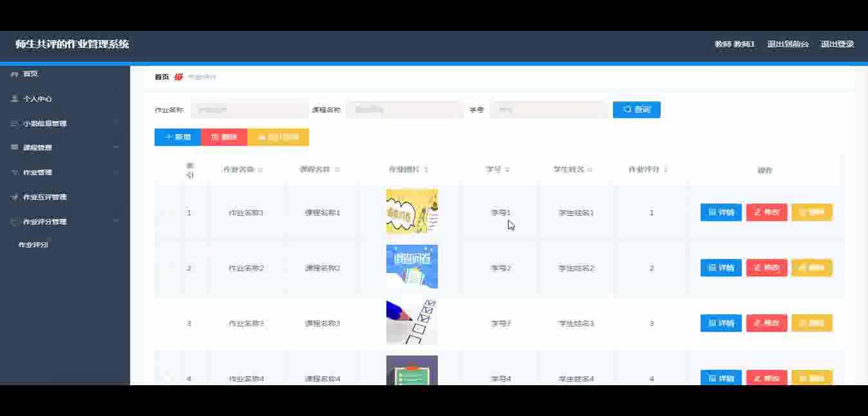Expand the 作业管理 sidebar chevron
Image resolution: width=868 pixels, height=416 pixels.
[x=116, y=173]
